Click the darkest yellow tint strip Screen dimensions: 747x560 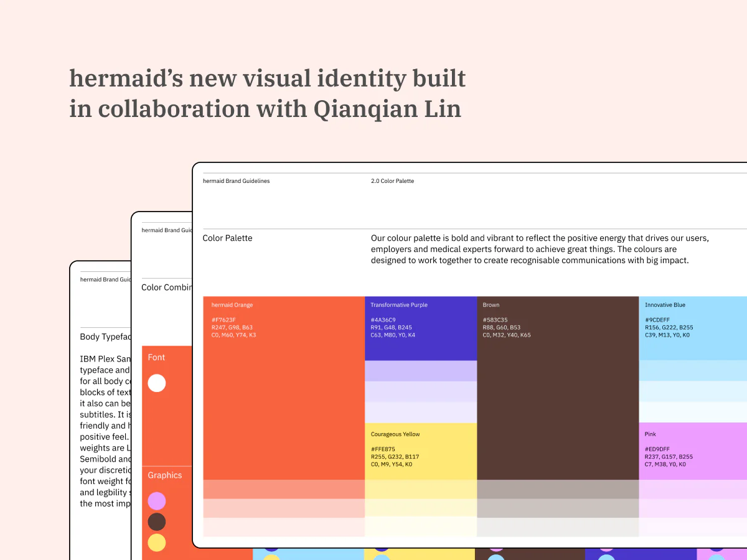[421, 489]
